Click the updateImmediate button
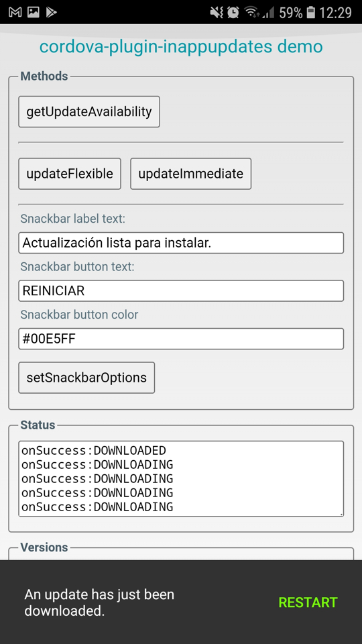362x644 pixels. (191, 174)
